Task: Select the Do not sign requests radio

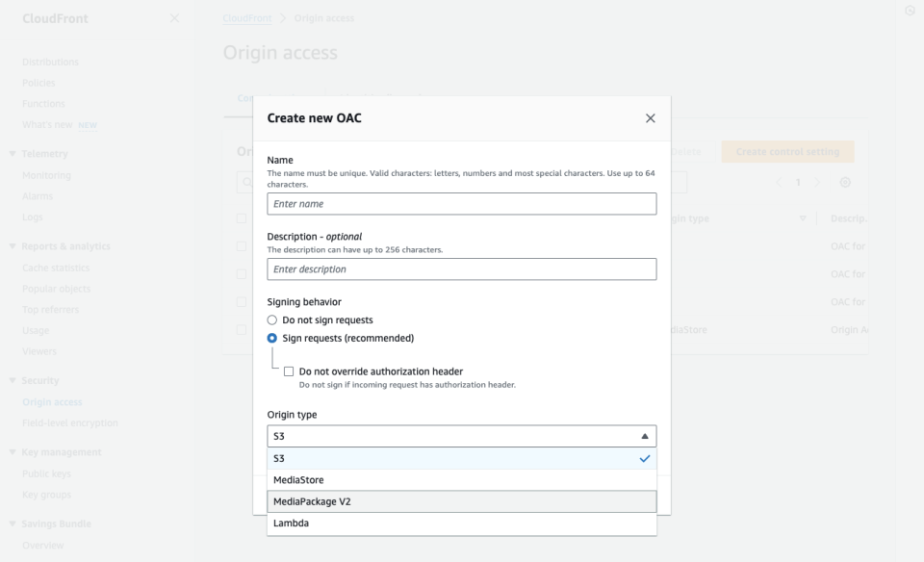Action: [273, 319]
